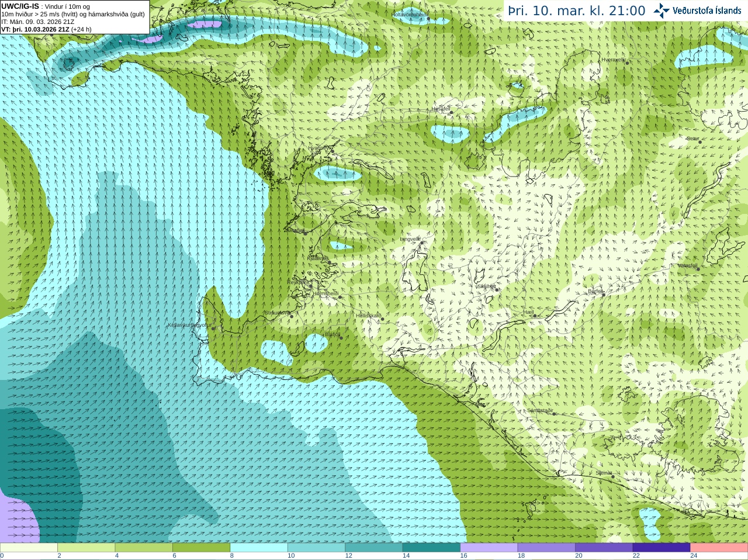Pick the 20–22 m/s violet swatch
Image resolution: width=748 pixels, height=560 pixels.
click(604, 548)
